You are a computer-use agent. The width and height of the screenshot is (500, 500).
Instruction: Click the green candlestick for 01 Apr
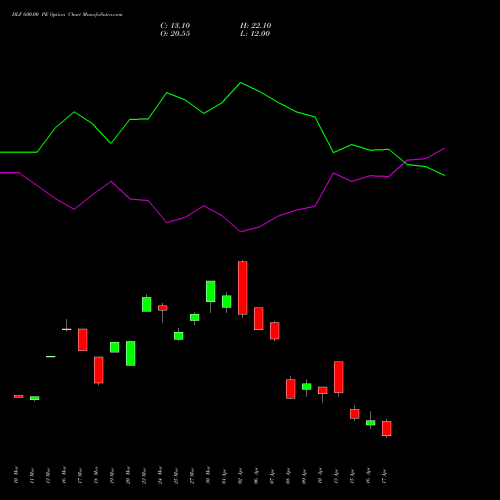point(227,302)
